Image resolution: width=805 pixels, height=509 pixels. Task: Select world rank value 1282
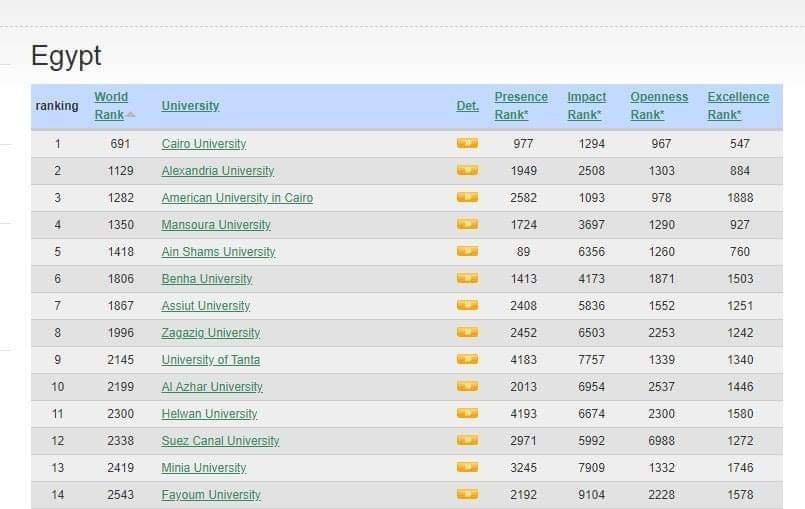tap(121, 198)
